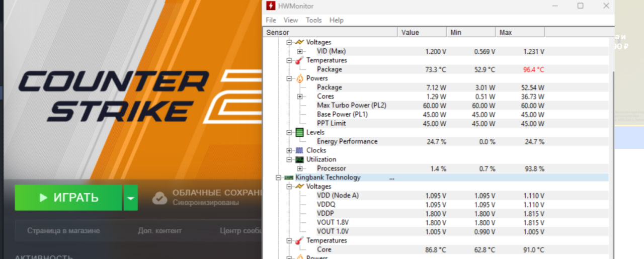Click the Kingbank Technology memory module icon
The width and height of the screenshot is (644, 259).
[x=289, y=178]
